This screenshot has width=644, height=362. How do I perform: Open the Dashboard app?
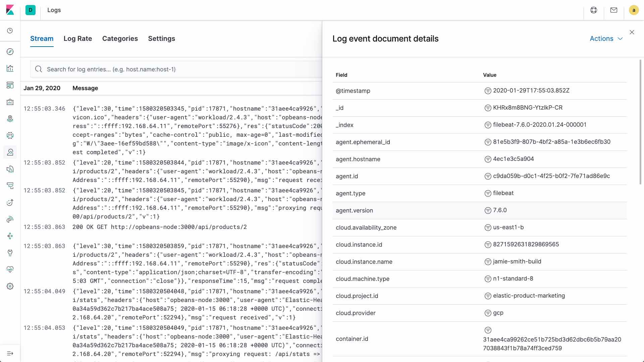[10, 85]
